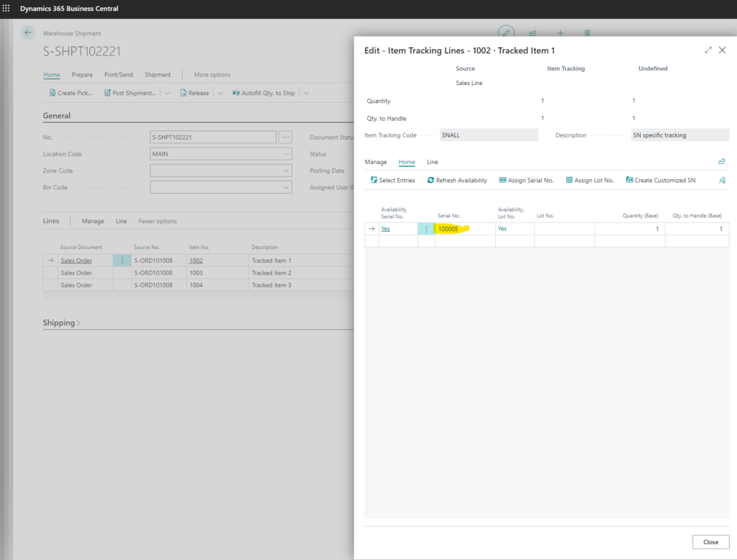Switch to the Manage tab in dialog

tap(375, 162)
